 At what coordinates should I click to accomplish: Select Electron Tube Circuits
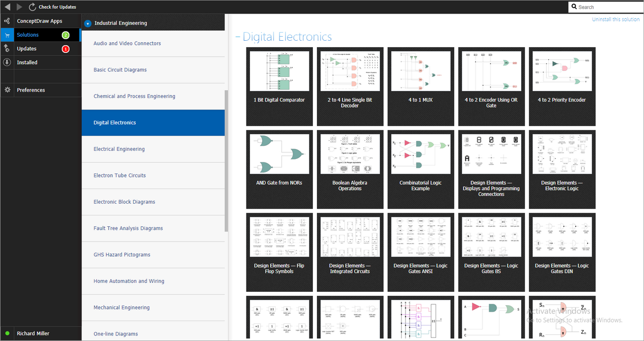tap(153, 176)
